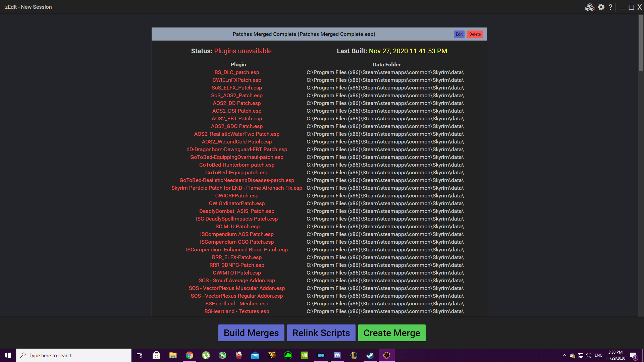
Task: Edit the Patches Merged Complete merge
Action: pyautogui.click(x=459, y=34)
